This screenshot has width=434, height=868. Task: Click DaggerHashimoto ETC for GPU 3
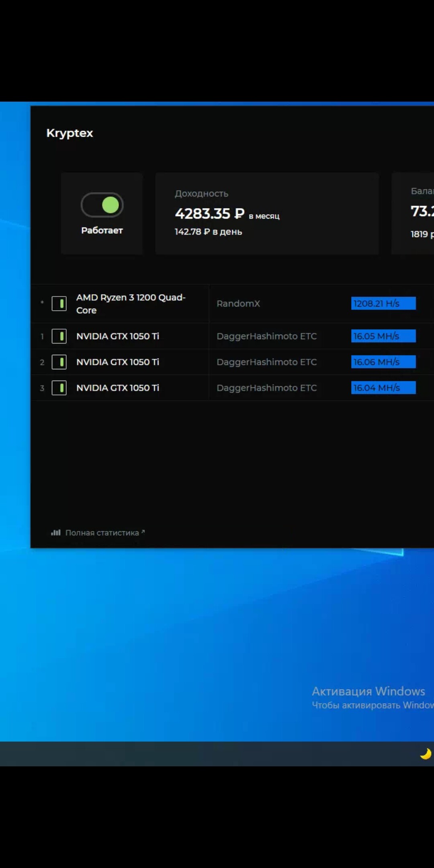click(267, 388)
